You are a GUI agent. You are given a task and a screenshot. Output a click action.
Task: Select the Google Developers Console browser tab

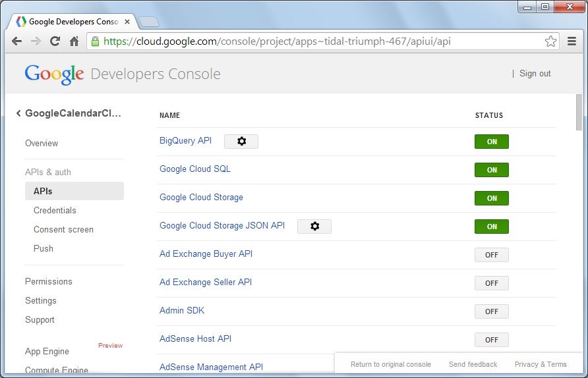73,22
